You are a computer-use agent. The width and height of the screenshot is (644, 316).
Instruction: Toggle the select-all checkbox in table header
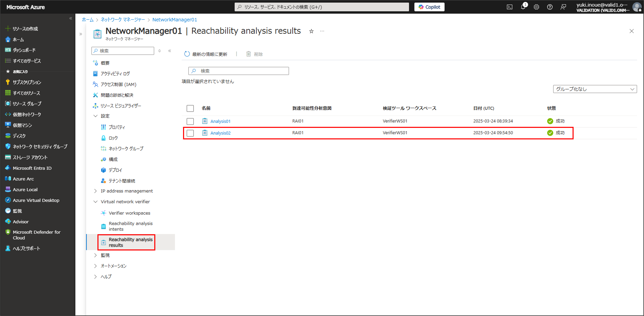pos(190,108)
